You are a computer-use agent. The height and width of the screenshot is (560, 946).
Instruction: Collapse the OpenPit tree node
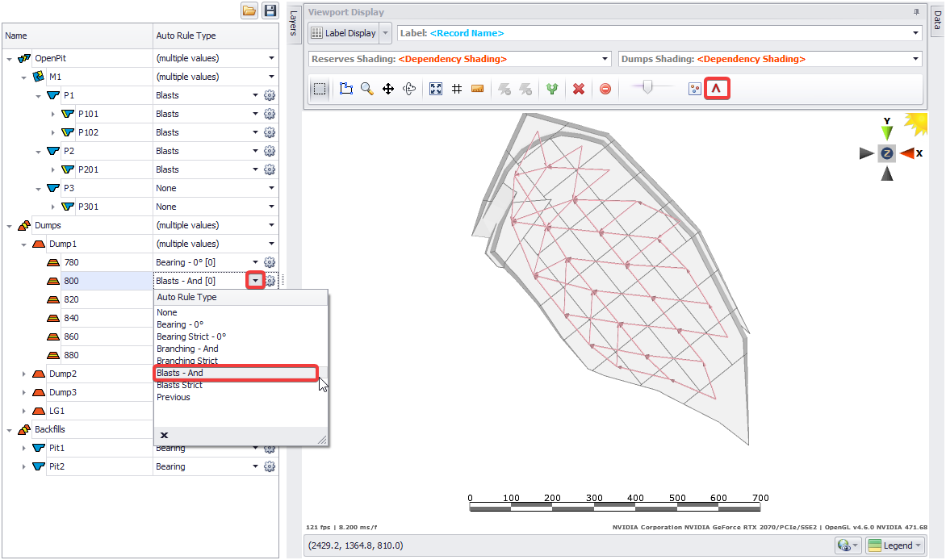[x=10, y=58]
